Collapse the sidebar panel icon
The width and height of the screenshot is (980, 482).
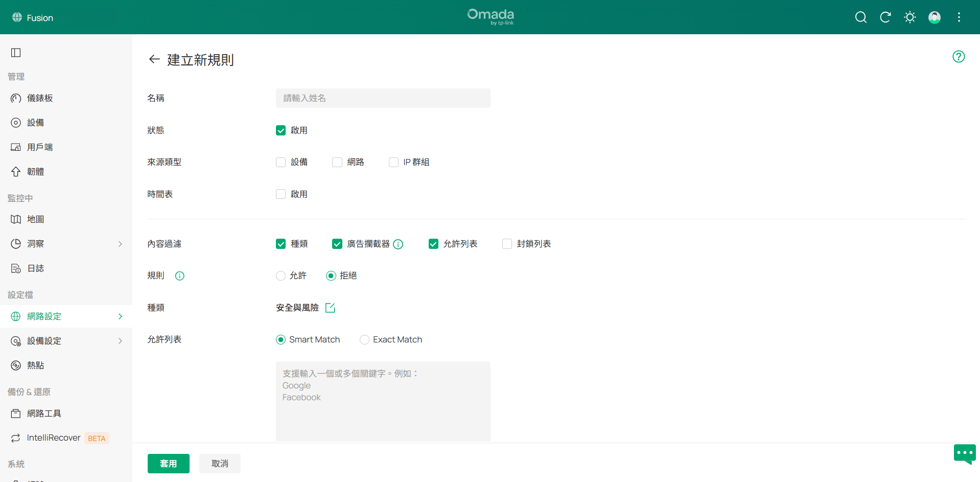click(x=16, y=53)
